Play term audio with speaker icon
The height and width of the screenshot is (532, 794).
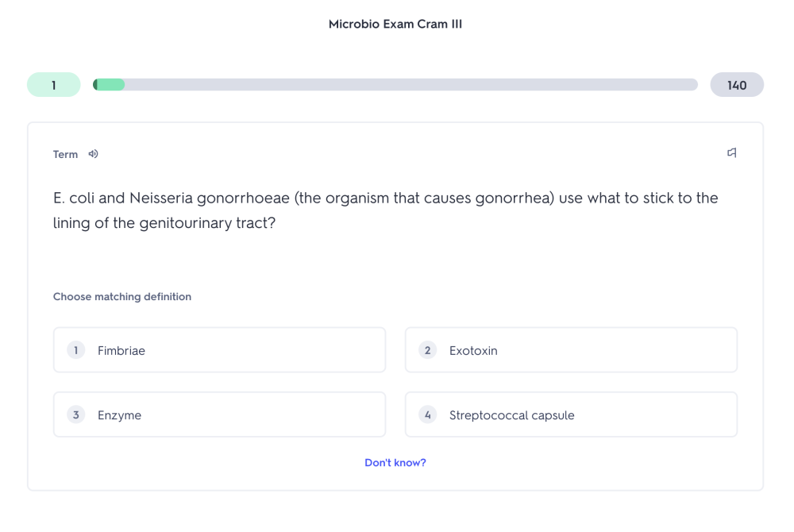click(x=93, y=154)
